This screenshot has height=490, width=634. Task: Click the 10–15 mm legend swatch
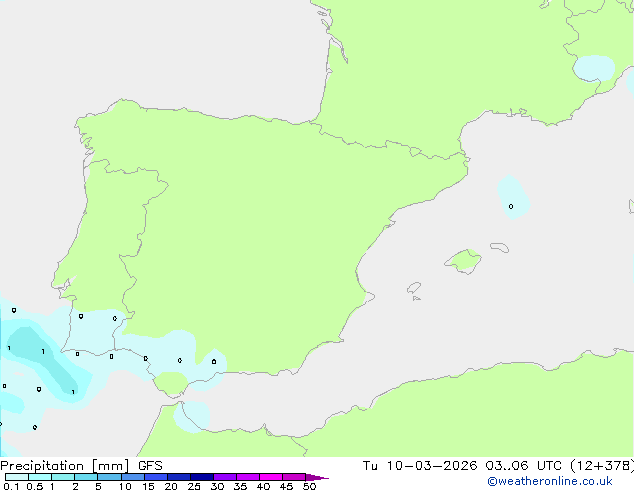point(132,477)
